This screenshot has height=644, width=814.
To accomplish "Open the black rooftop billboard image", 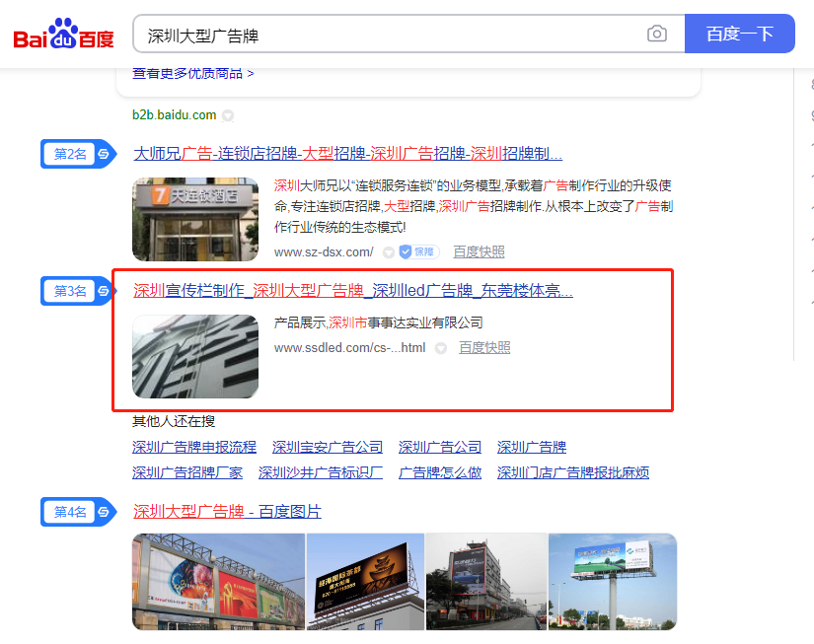I will [x=365, y=582].
